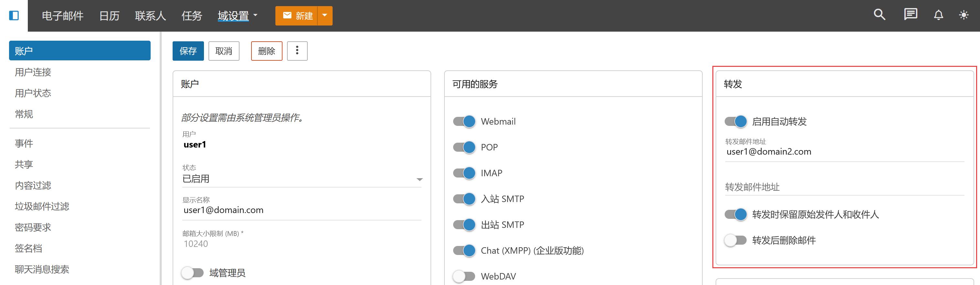980x285 pixels.
Task: Toggle the sidebar panel icon
Action: tap(14, 15)
